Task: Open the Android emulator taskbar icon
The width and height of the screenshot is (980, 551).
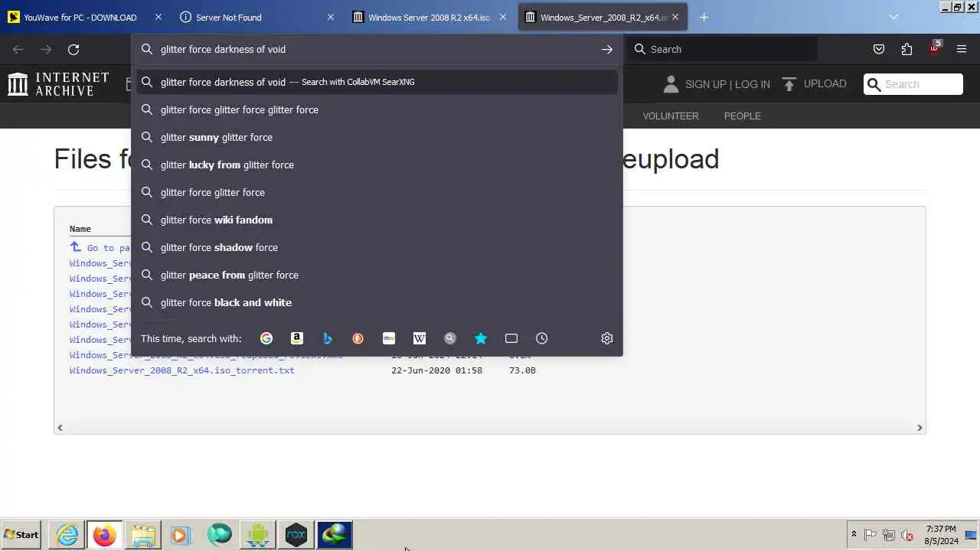Action: (x=258, y=535)
